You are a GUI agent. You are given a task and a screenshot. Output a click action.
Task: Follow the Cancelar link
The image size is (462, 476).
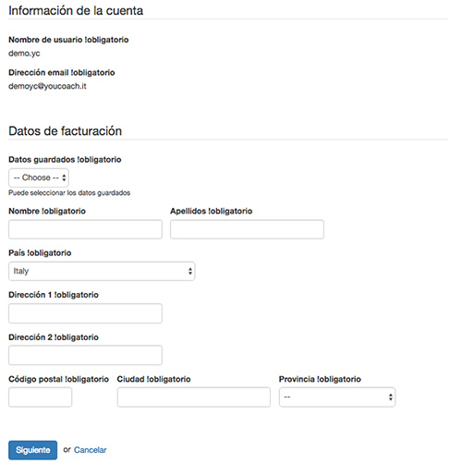tap(91, 450)
